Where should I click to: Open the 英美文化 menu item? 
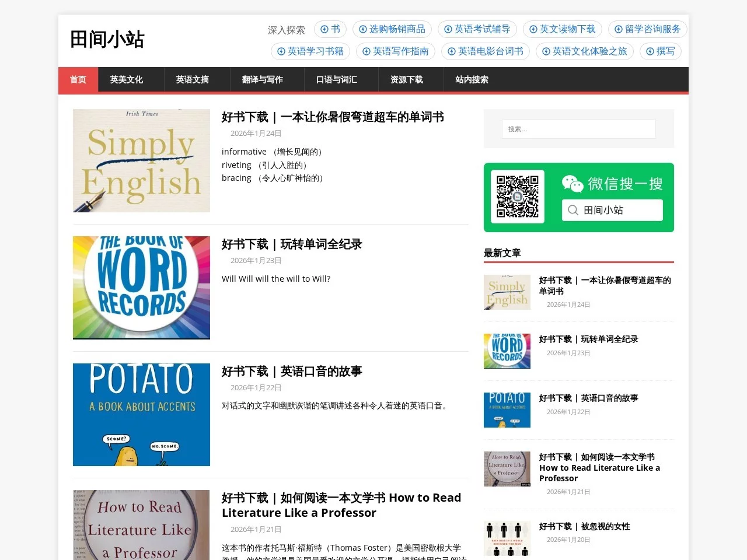tap(126, 79)
